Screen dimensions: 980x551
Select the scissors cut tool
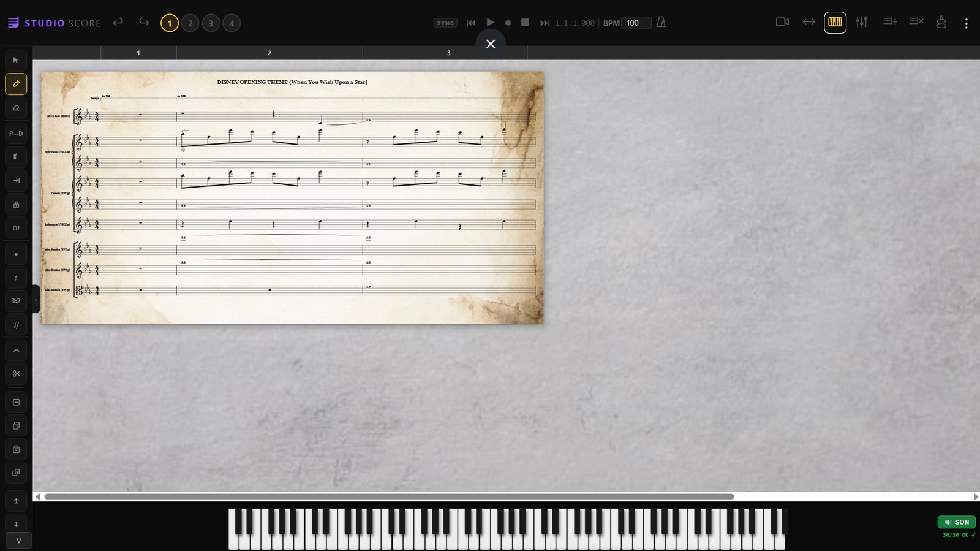click(16, 373)
